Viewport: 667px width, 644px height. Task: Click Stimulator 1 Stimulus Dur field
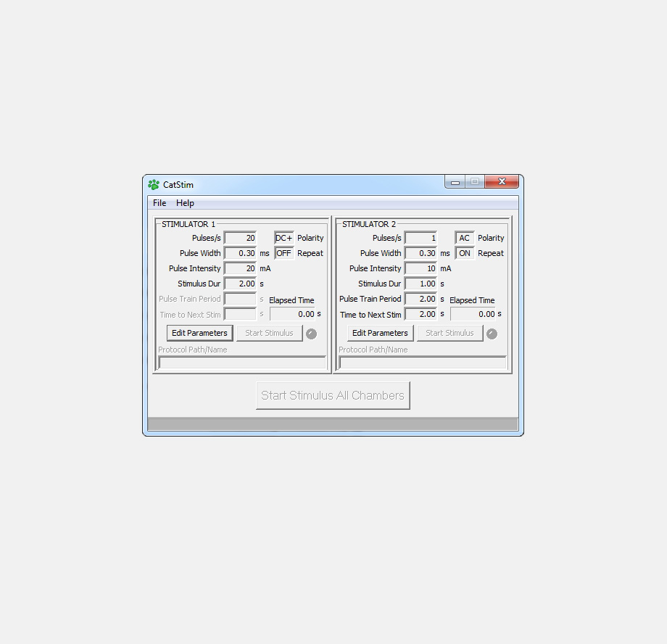coord(240,284)
